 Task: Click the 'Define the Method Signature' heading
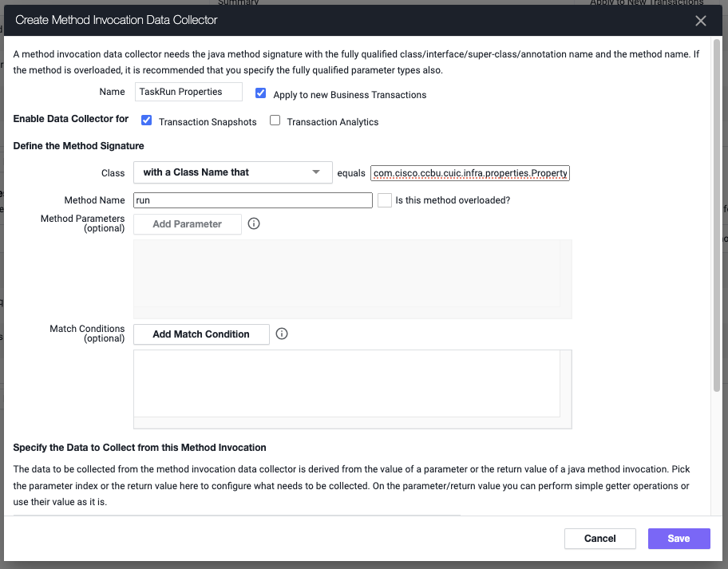(78, 146)
